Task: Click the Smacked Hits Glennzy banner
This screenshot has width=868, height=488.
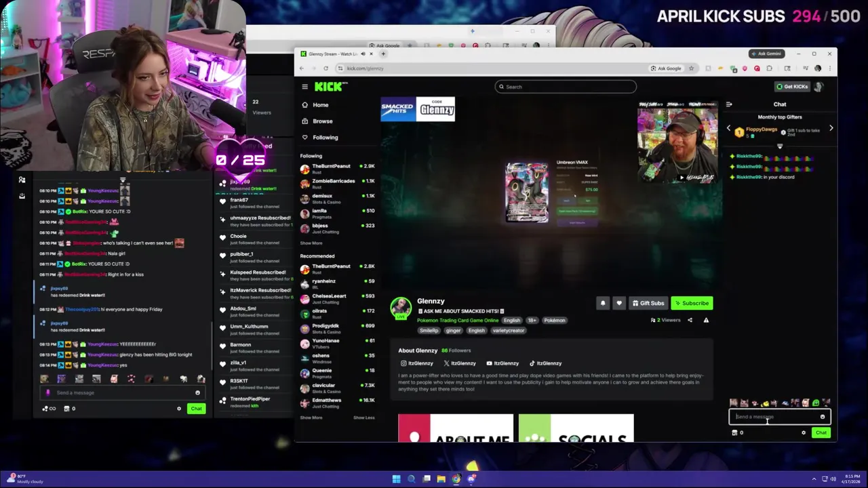Action: coord(418,109)
